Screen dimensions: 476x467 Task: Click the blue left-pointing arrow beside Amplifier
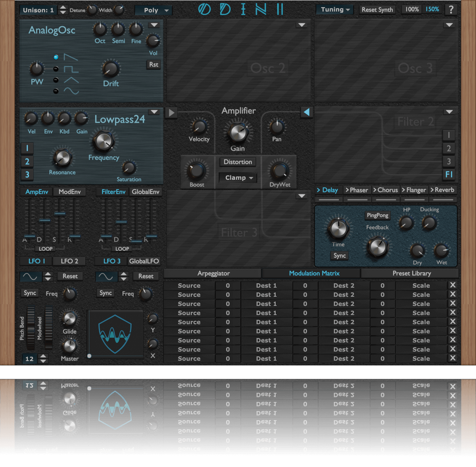tap(306, 112)
